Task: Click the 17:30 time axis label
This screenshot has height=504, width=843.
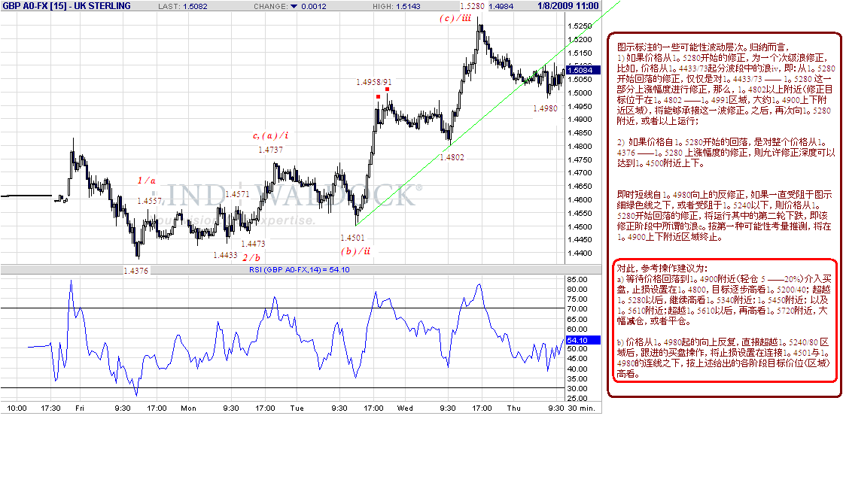Action: (50, 408)
